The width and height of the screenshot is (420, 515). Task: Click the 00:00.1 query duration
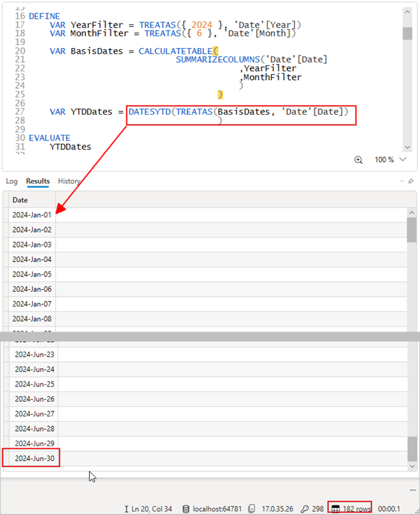389,509
